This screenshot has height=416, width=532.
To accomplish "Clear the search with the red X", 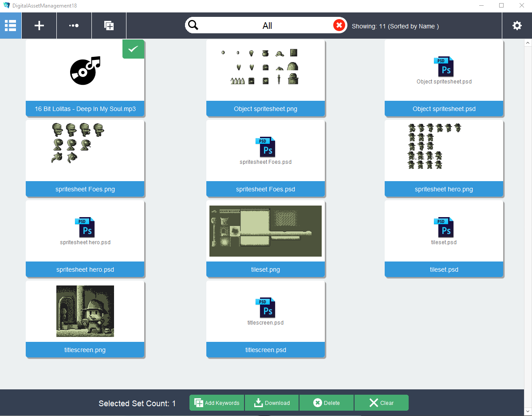I will (x=339, y=25).
